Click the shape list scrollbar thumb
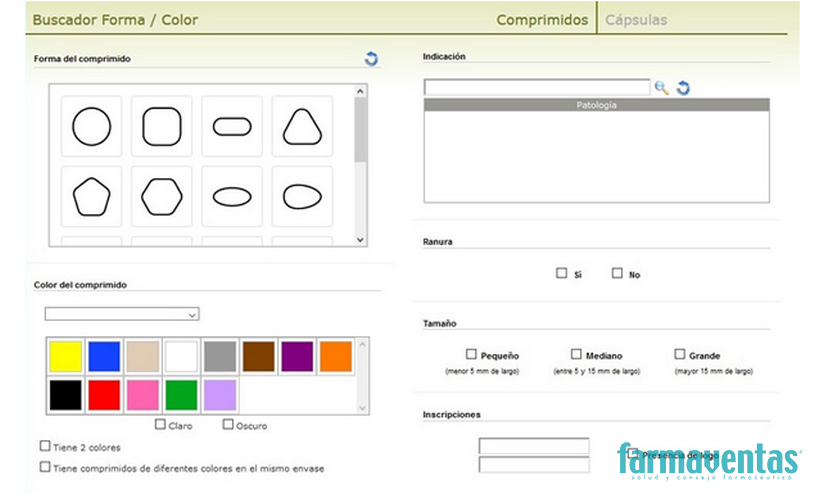The width and height of the screenshot is (824, 495). [360, 130]
